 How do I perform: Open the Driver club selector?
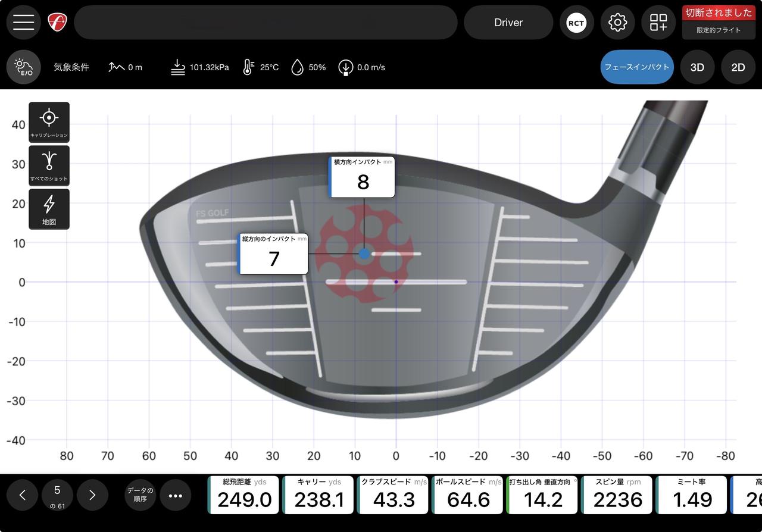[x=508, y=23]
